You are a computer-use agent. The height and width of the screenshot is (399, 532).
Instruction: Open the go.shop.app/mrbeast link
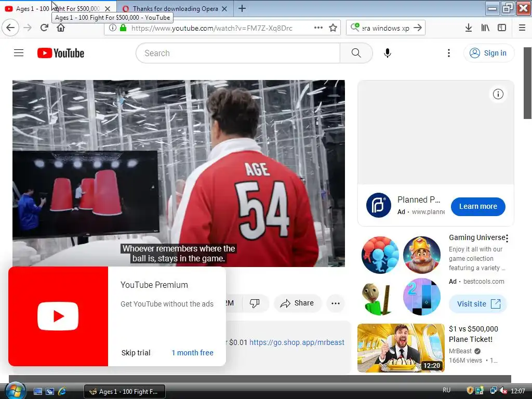[x=297, y=342]
